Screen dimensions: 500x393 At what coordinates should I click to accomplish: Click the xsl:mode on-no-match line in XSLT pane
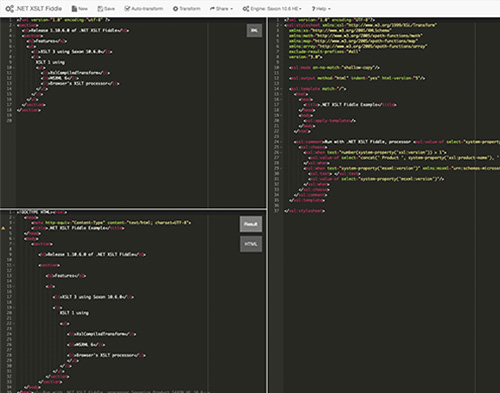point(334,68)
